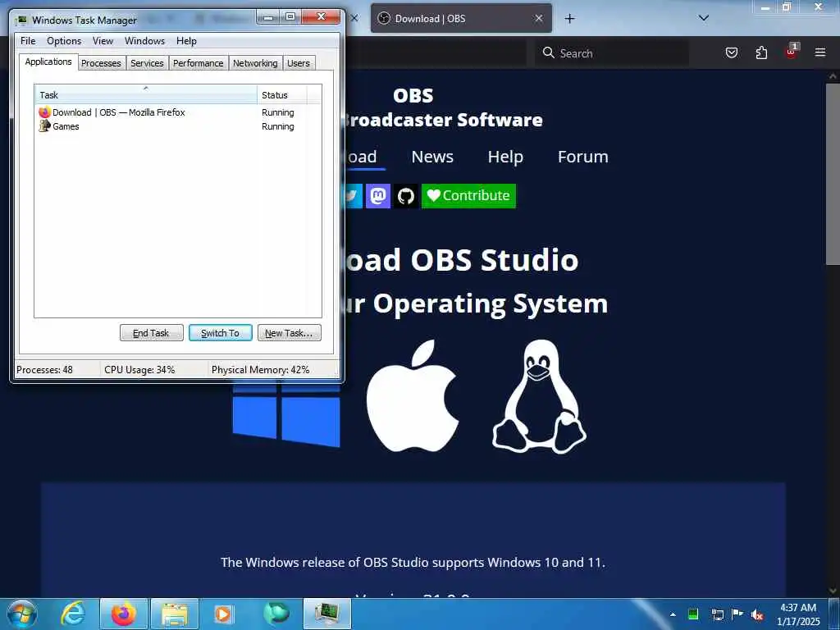The width and height of the screenshot is (840, 630).
Task: Select the Linux penguin download logo
Action: (x=539, y=396)
